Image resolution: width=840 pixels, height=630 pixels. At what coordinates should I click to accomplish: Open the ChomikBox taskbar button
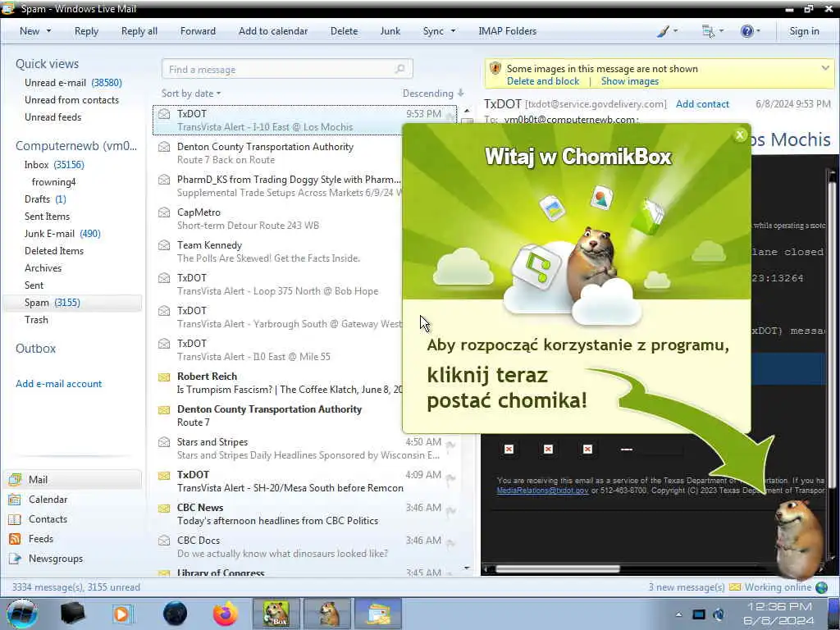tap(276, 614)
